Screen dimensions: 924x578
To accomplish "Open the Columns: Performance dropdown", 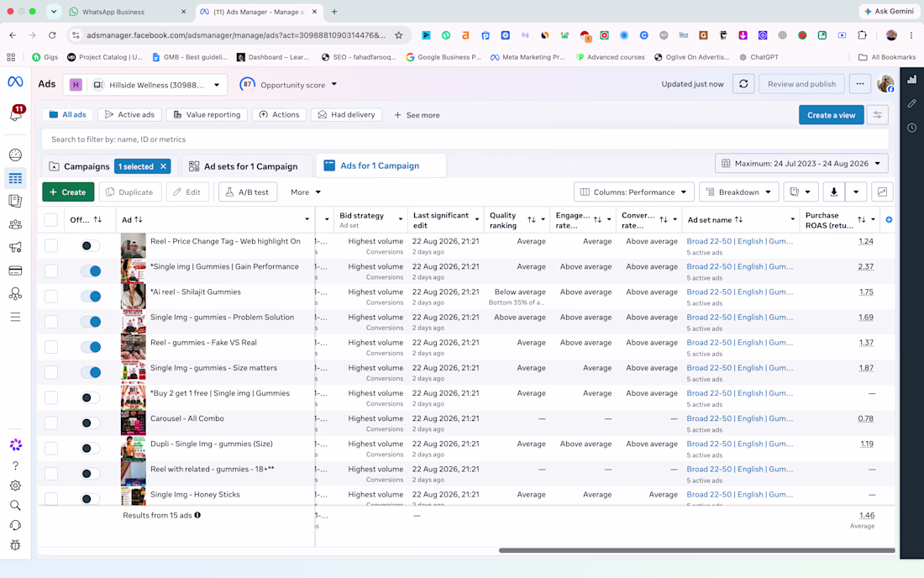I will (634, 192).
